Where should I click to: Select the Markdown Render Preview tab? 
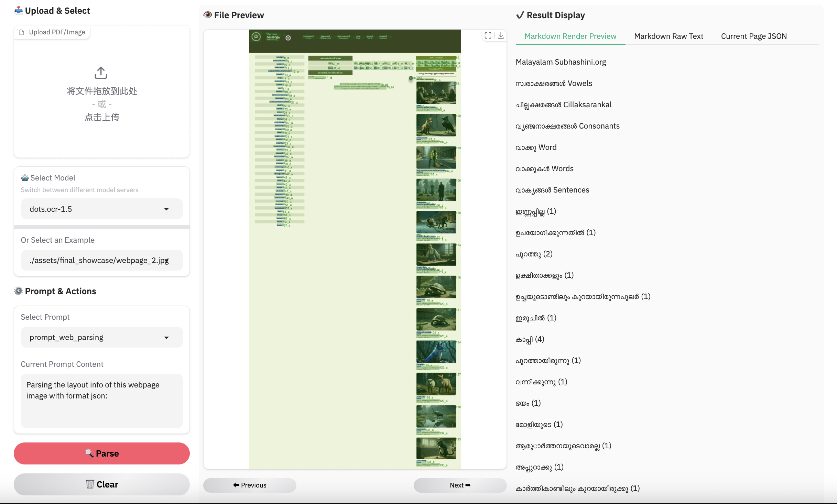tap(570, 36)
